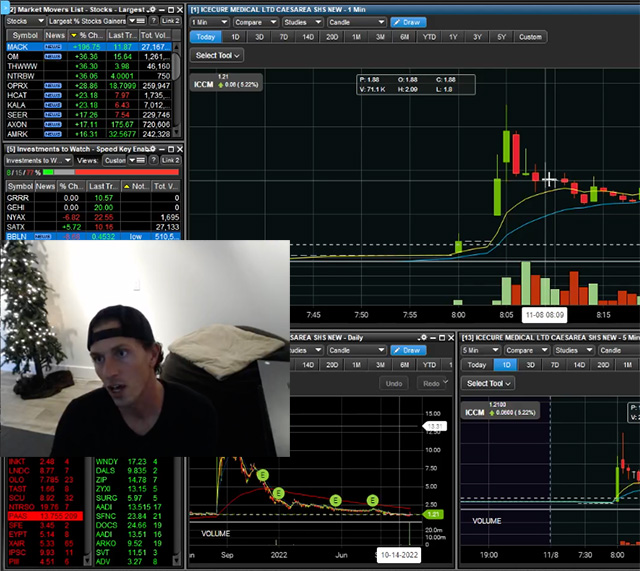Select 7D range in the 1 Min chart
Image resolution: width=640 pixels, height=571 pixels.
pos(284,37)
